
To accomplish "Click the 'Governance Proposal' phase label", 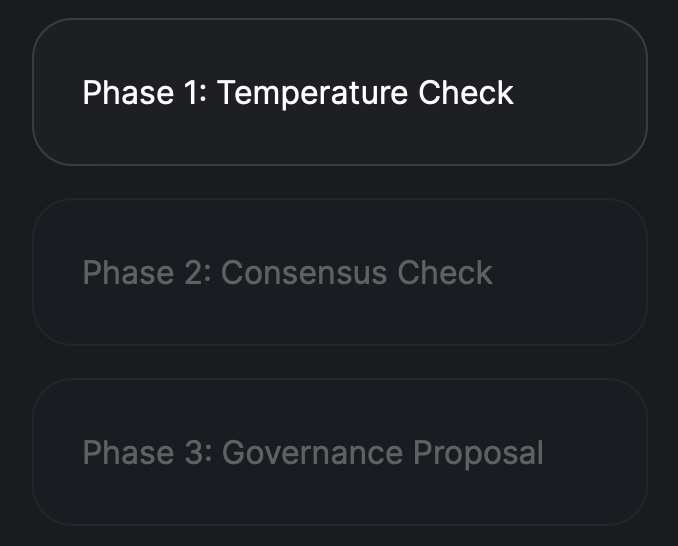I will click(x=313, y=453).
